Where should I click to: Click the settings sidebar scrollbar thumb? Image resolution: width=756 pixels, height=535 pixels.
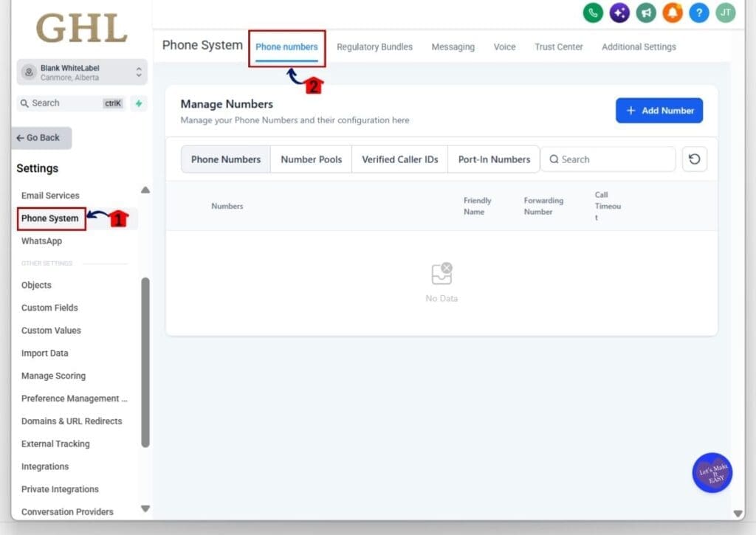point(145,362)
